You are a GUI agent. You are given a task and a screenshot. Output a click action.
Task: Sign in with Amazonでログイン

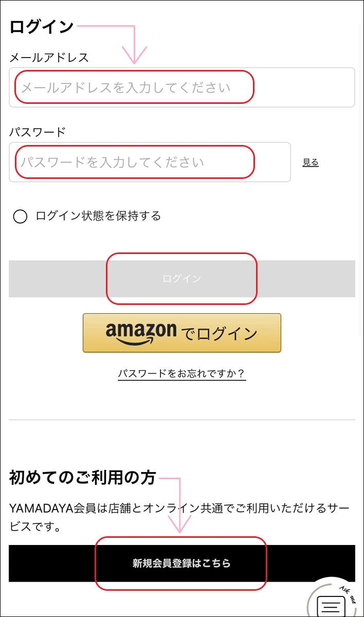tap(181, 333)
